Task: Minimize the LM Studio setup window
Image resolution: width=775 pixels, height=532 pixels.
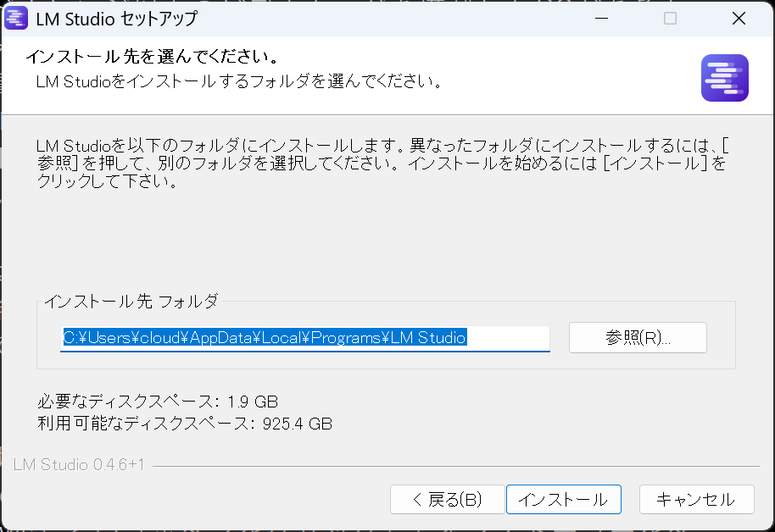Action: (x=599, y=18)
